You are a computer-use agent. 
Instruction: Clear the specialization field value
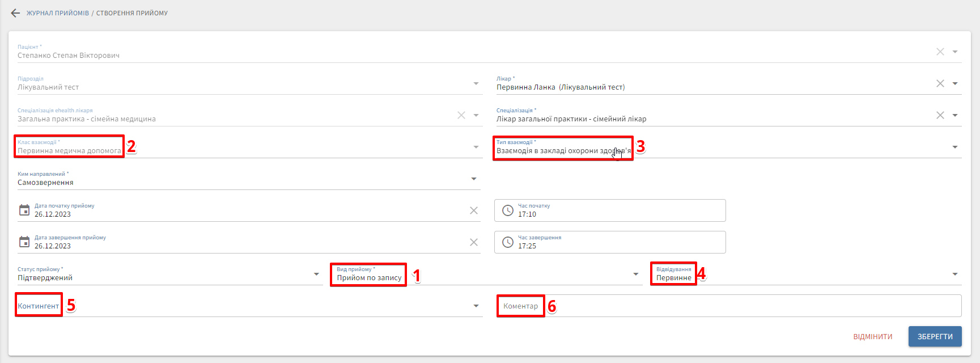pos(940,115)
